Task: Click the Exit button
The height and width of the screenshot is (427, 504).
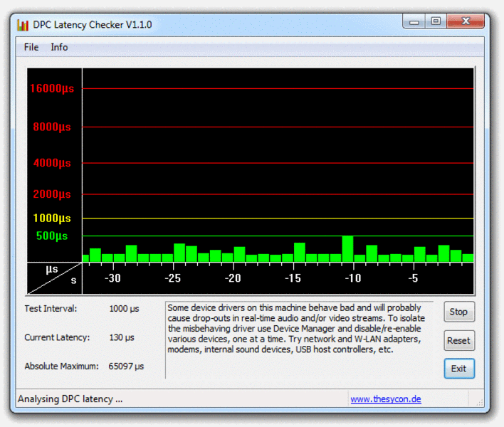Action: (458, 369)
